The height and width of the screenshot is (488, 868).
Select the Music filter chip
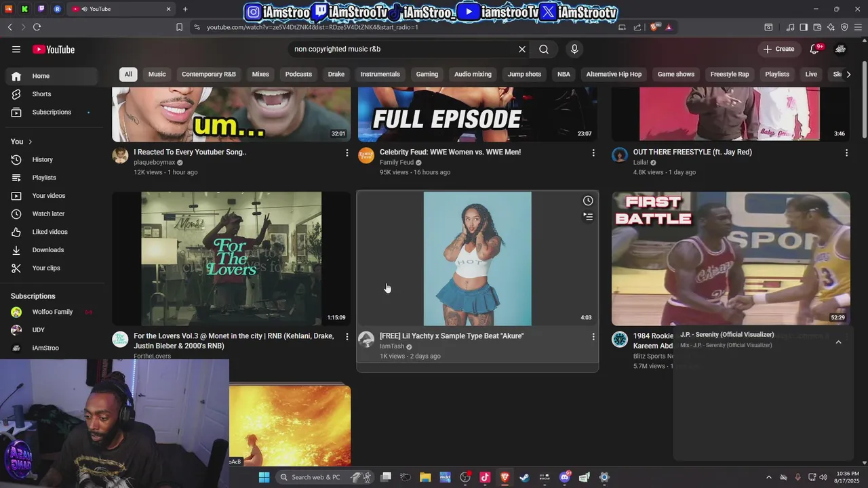(x=157, y=74)
